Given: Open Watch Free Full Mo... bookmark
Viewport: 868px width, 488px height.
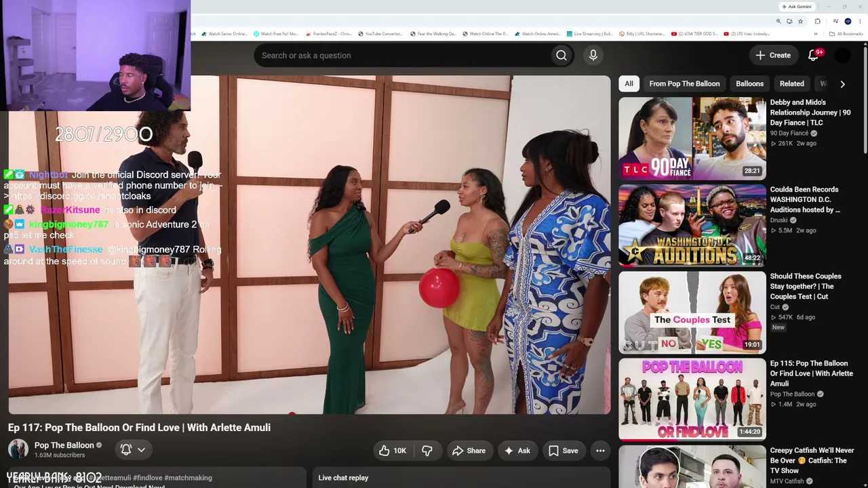Looking at the screenshot, I should [276, 34].
